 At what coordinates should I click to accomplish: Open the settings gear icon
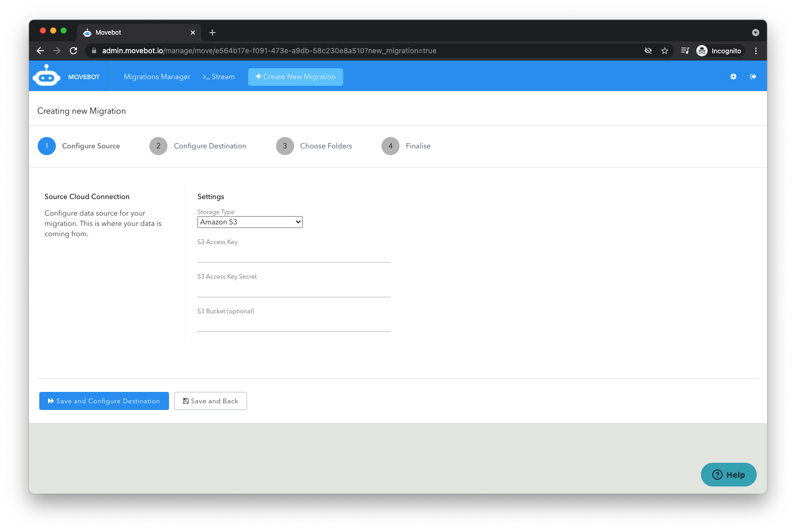pyautogui.click(x=733, y=77)
